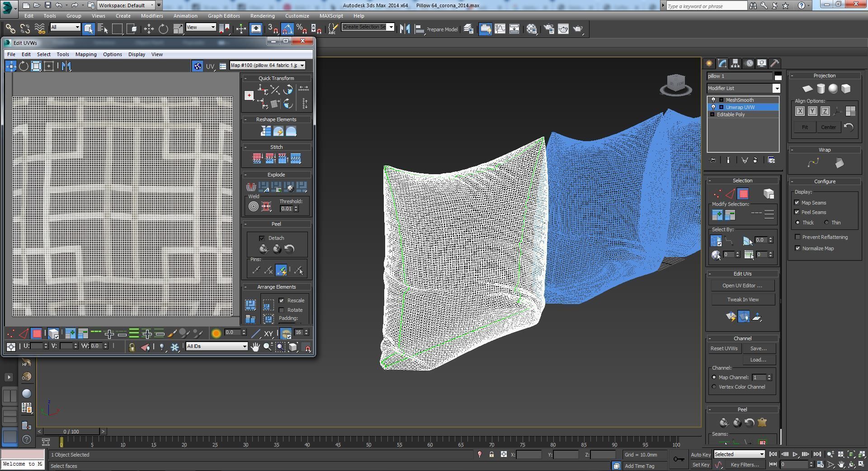868x471 pixels.
Task: Click Pelt Map icon in Peel rollout
Action: pos(762,423)
